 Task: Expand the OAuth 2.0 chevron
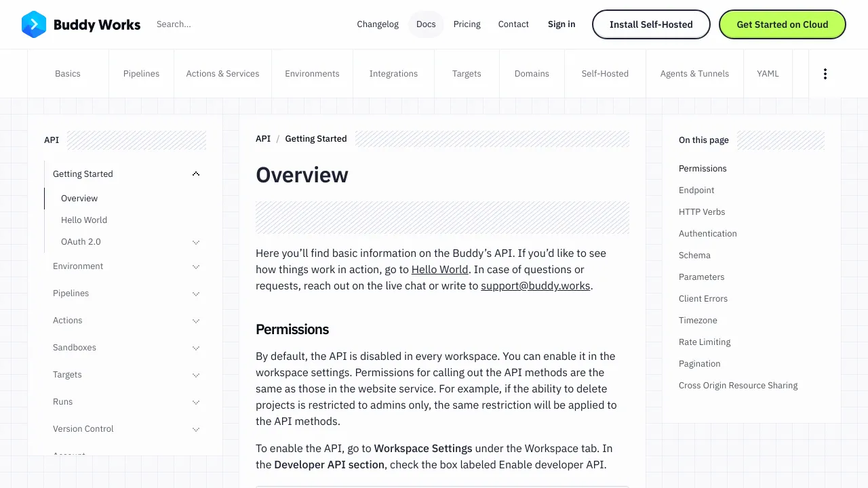point(196,242)
